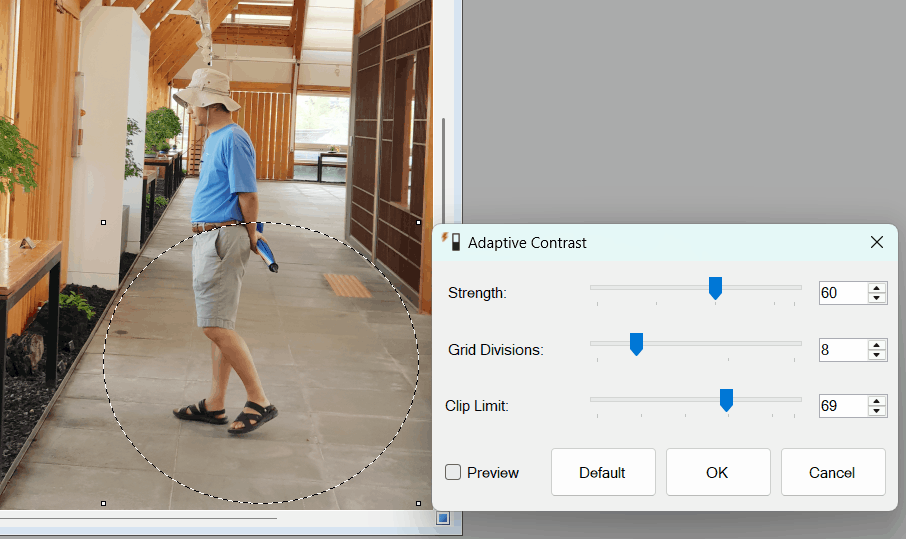Click the Strength slider handle
906x539 pixels.
pyautogui.click(x=715, y=288)
